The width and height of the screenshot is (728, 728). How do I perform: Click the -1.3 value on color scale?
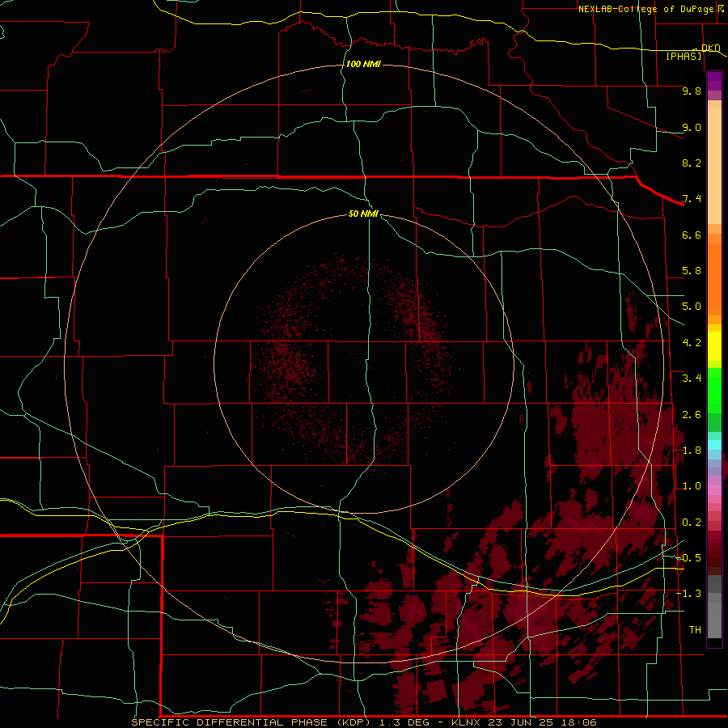pos(688,594)
